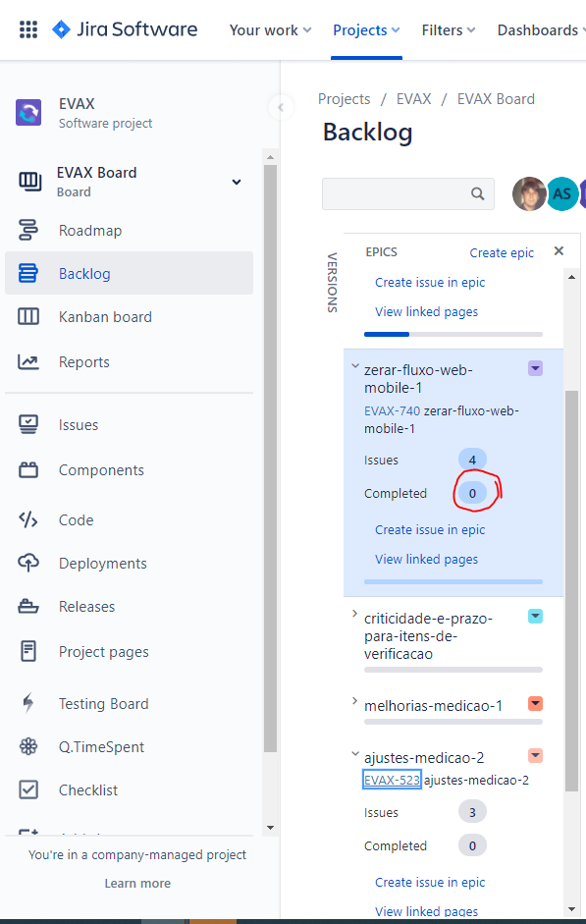Open the EVAX-740 issue link
This screenshot has height=924, width=586.
392,411
